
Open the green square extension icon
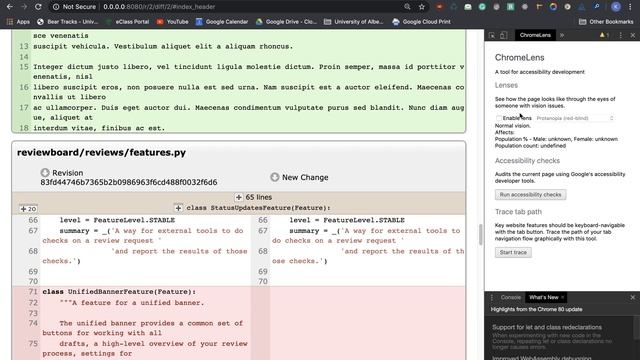(x=510, y=7)
